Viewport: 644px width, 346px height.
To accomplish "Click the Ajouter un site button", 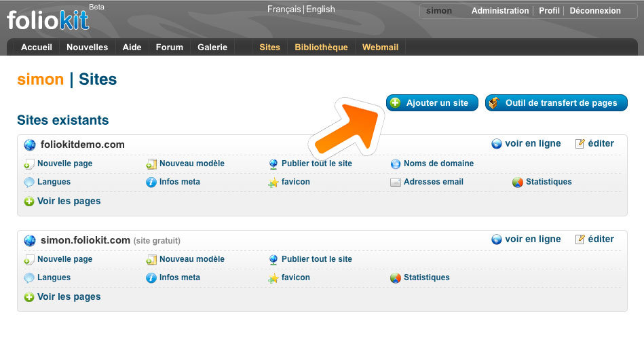I will [x=432, y=103].
